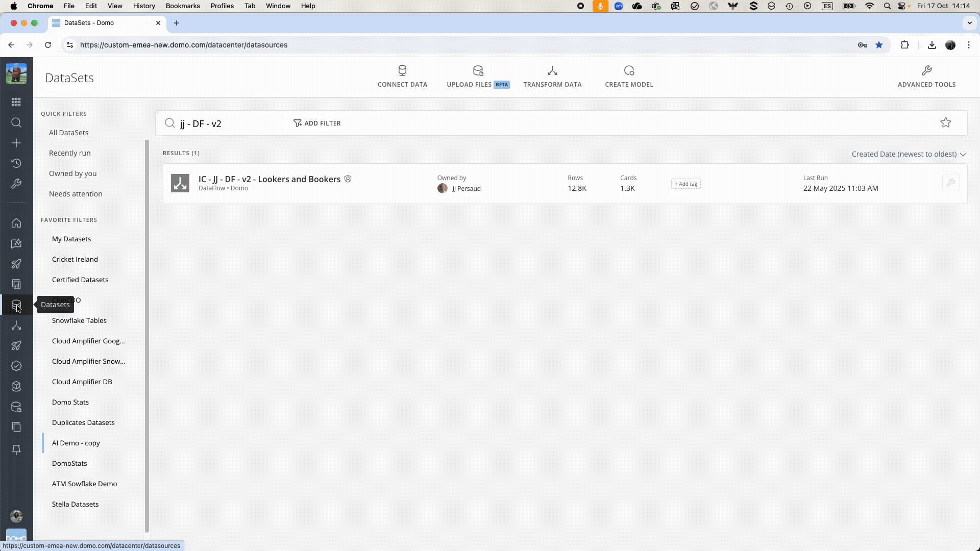Click the home icon in left sidebar
Image resolution: width=980 pixels, height=551 pixels.
coord(16,223)
